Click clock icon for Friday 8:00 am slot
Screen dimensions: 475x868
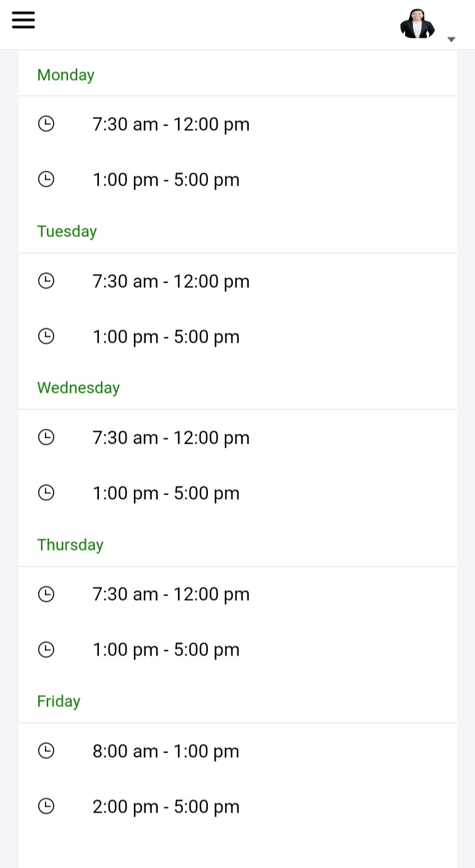(x=46, y=751)
